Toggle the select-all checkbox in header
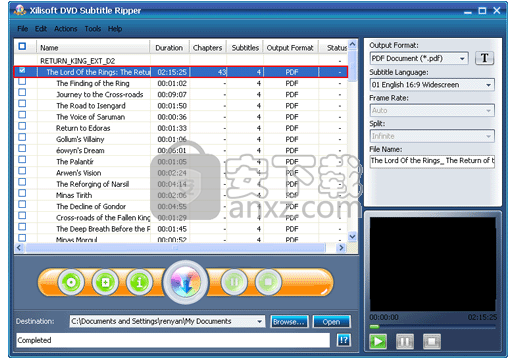The image size is (517, 364). (x=22, y=46)
